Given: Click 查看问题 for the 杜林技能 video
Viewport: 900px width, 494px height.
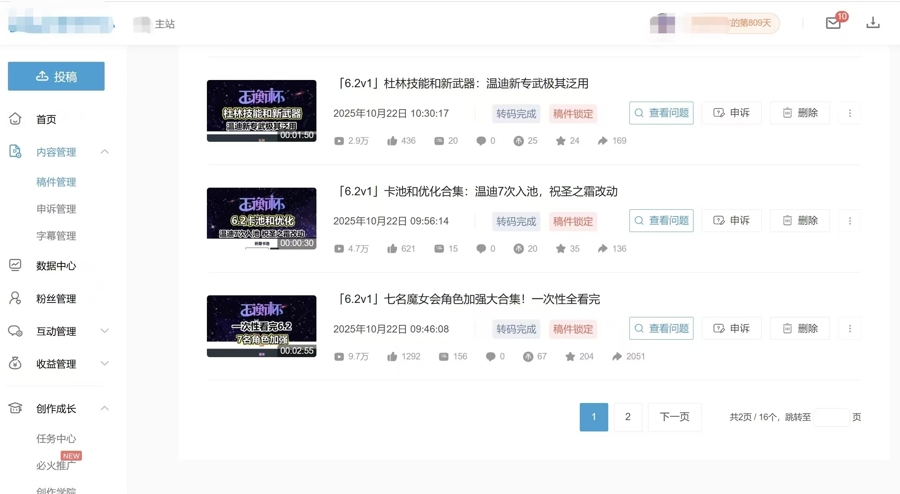Looking at the screenshot, I should click(661, 113).
